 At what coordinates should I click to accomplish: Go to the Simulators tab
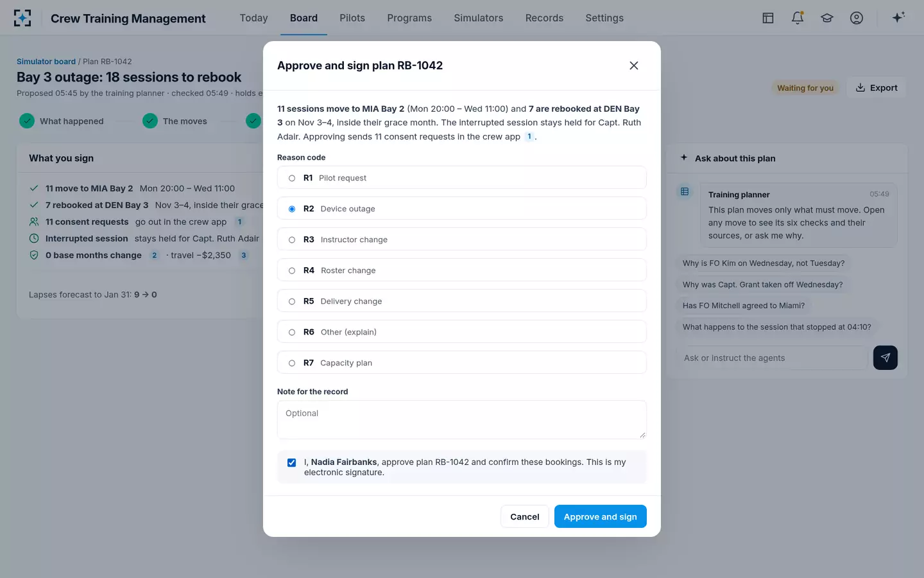[479, 18]
